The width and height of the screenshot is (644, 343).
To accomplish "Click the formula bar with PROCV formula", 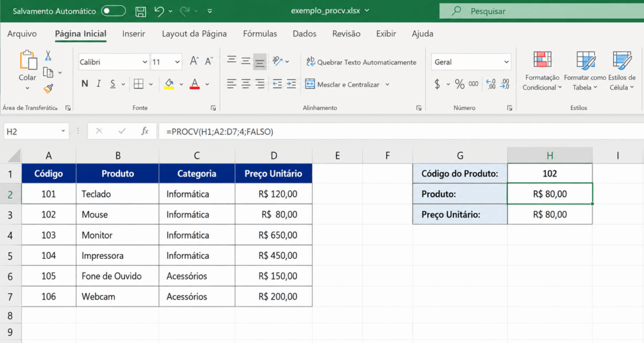I will pos(401,132).
